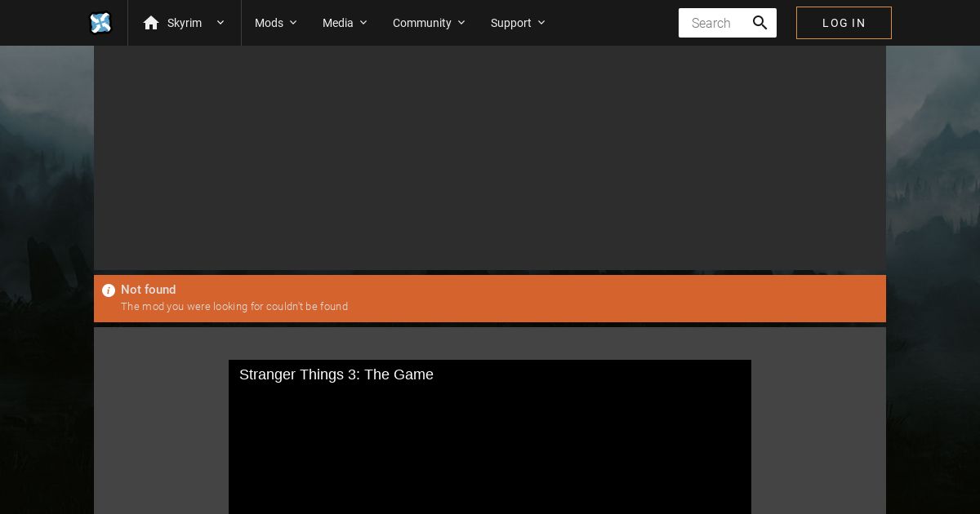Click the Nexus Mods logo icon

click(x=100, y=23)
